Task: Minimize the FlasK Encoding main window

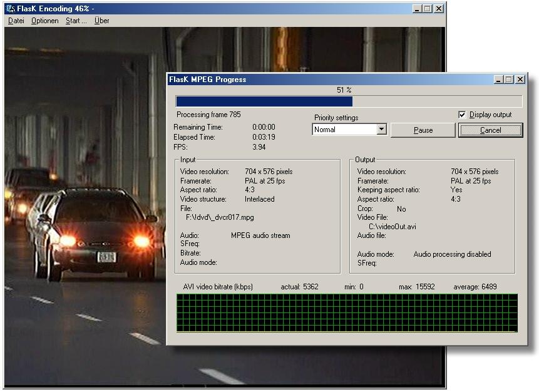Action: pyautogui.click(x=417, y=9)
